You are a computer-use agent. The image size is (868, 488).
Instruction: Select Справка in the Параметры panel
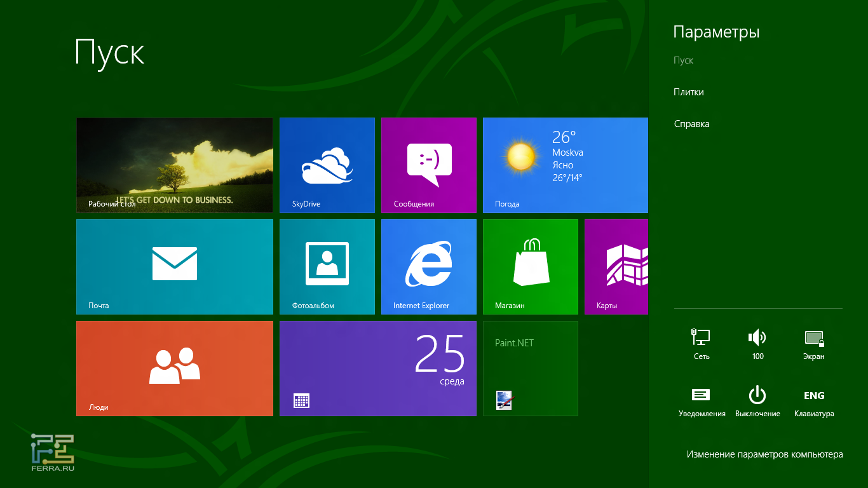coord(691,124)
